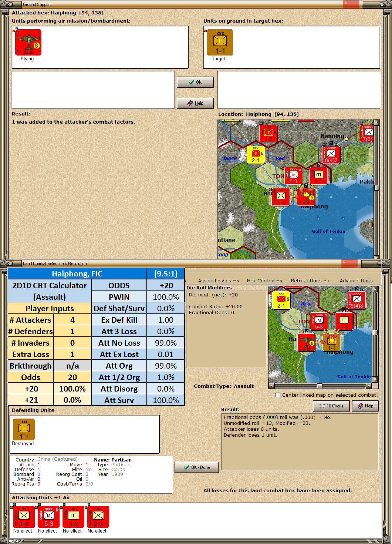The height and width of the screenshot is (544, 392).
Task: Open Hex Control menu item
Action: pyautogui.click(x=264, y=281)
